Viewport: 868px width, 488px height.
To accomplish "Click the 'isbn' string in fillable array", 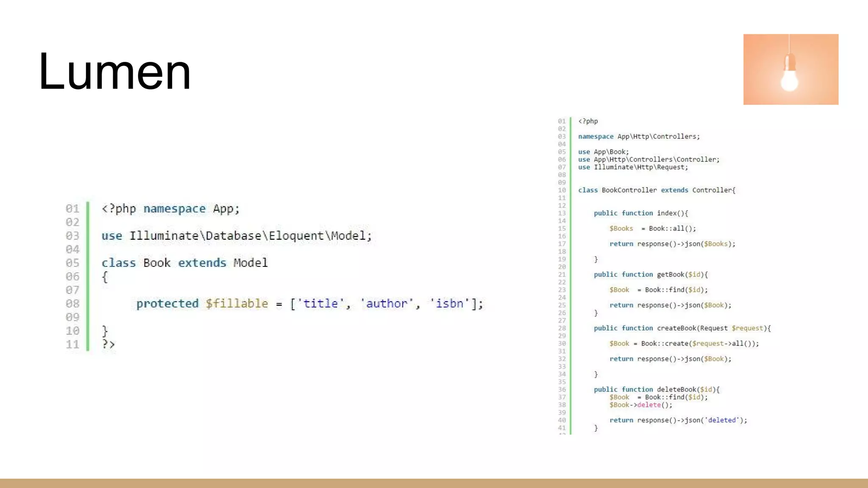I will (450, 304).
